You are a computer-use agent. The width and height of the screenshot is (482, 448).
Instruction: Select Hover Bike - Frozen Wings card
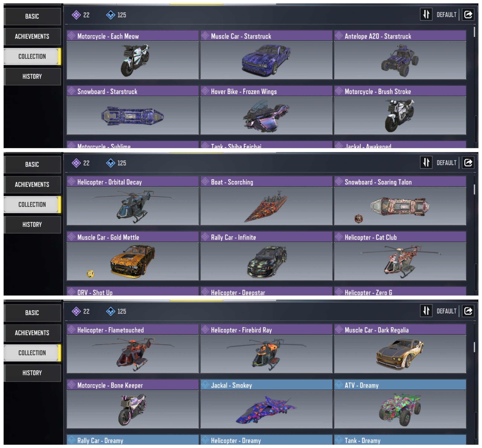tap(266, 110)
